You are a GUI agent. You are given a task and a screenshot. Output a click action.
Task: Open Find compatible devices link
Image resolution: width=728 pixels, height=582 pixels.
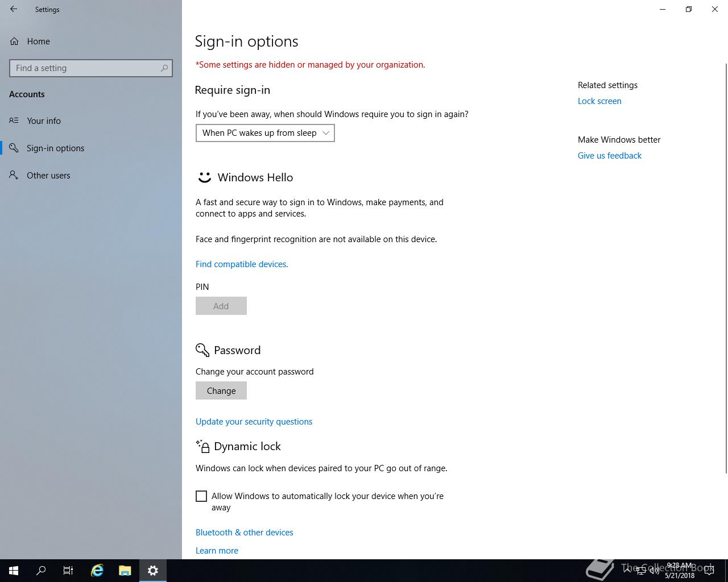coord(242,264)
